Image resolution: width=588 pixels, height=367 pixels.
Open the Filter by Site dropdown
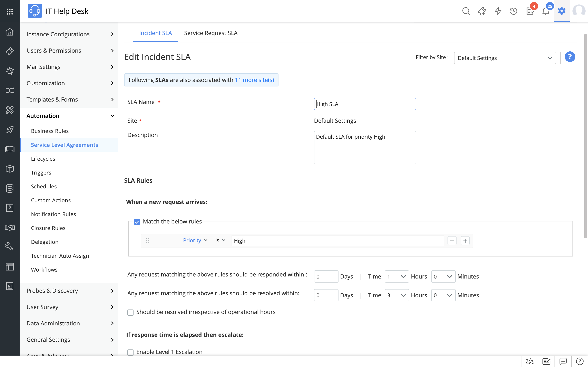point(505,58)
